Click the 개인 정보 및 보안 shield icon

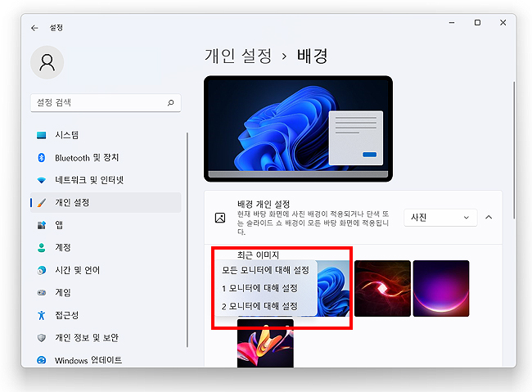(x=42, y=338)
